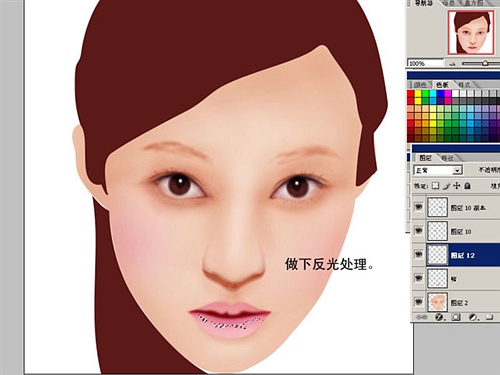
Task: Add a layer mask via bottom icon
Action: [x=456, y=317]
